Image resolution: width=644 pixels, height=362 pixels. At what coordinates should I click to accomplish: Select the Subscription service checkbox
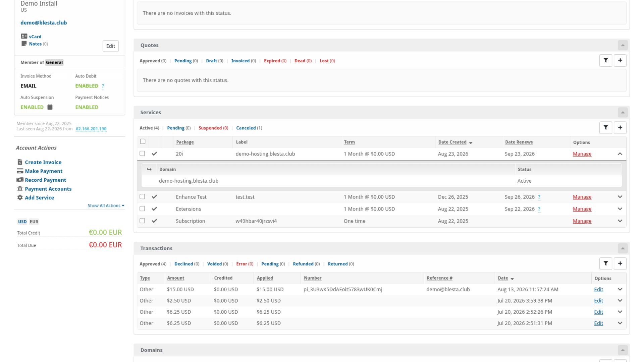click(x=142, y=221)
